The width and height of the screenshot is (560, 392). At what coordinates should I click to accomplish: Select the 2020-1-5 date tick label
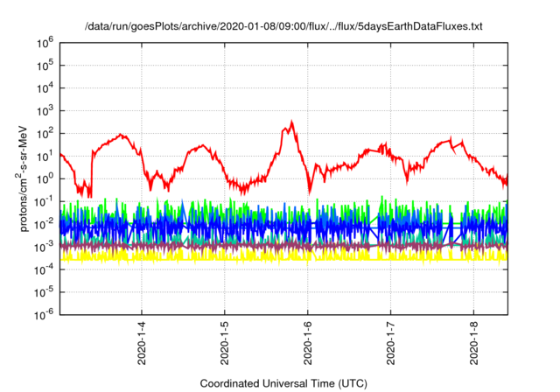[x=225, y=343]
